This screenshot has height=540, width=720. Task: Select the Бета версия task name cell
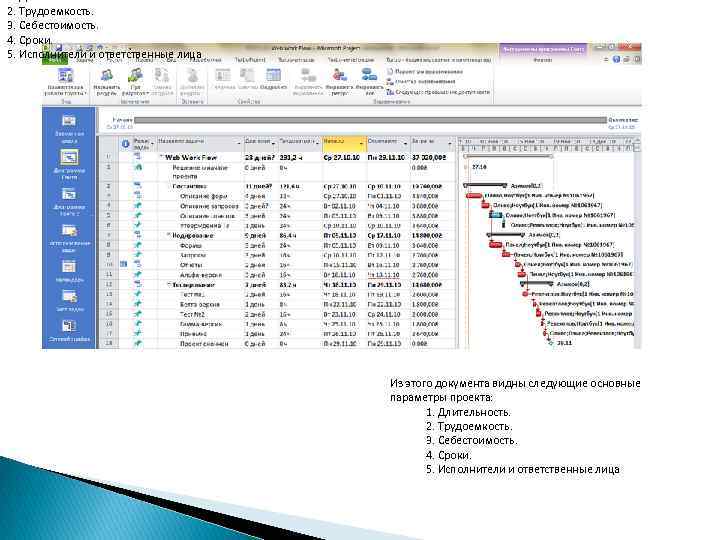tap(200, 304)
